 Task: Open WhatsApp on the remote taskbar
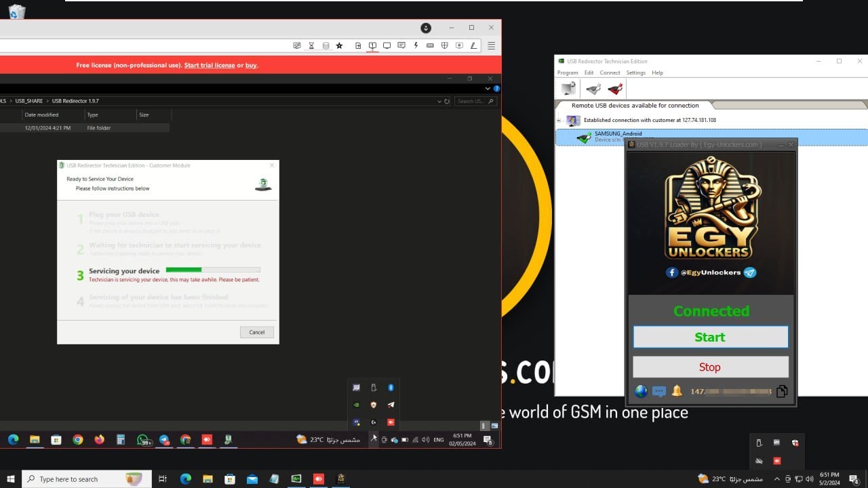143,440
